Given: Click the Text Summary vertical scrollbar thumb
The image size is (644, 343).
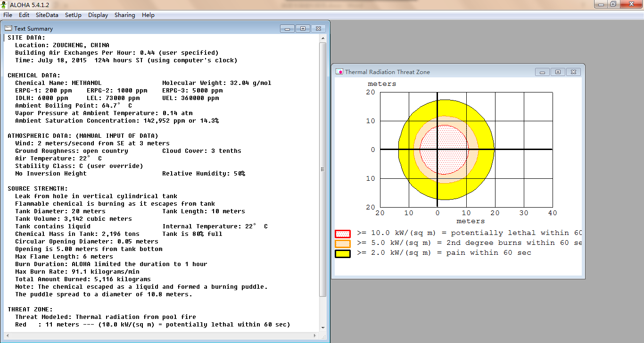Looking at the screenshot, I should click(x=323, y=169).
